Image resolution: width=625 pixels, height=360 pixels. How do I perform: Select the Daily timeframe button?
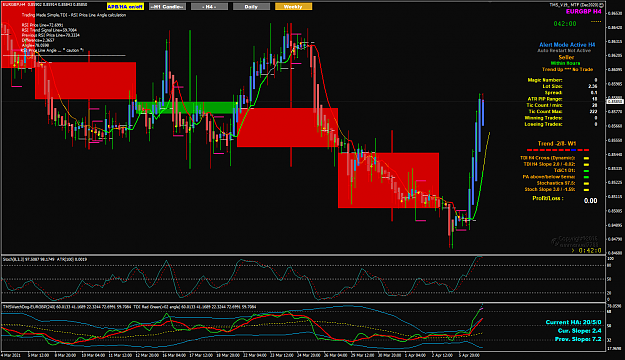251,7
